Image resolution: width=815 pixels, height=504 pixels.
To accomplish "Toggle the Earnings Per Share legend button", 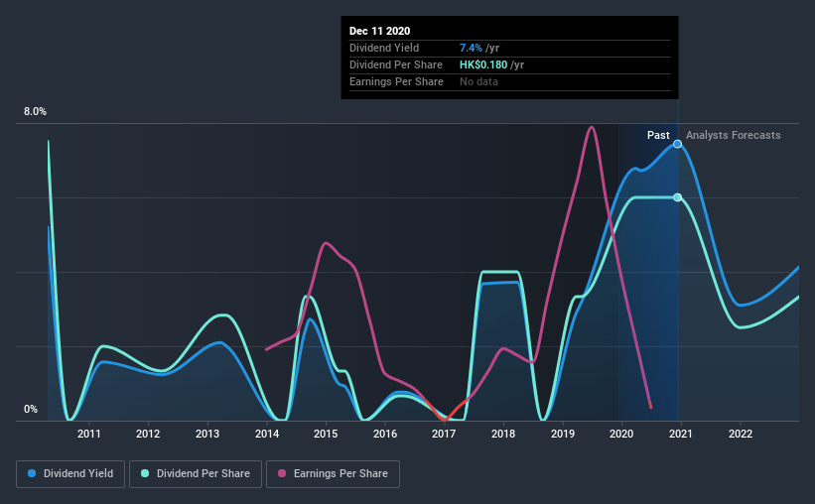I will pyautogui.click(x=334, y=474).
